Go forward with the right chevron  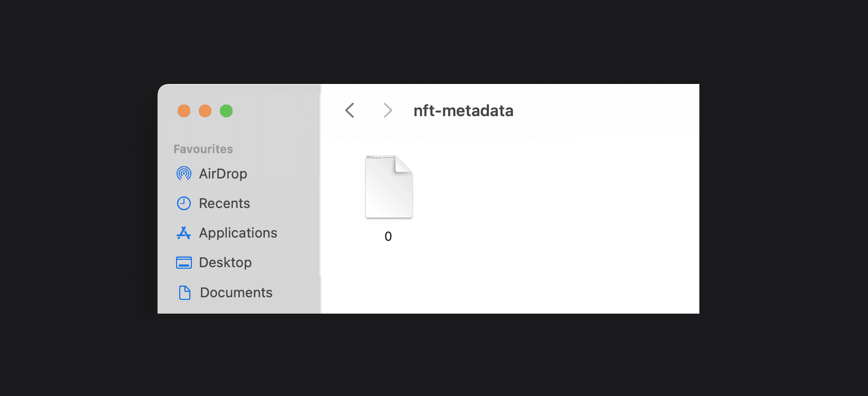point(387,110)
